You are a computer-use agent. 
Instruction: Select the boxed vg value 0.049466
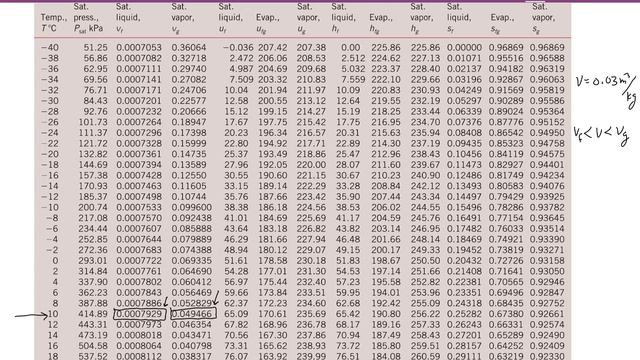click(x=193, y=314)
